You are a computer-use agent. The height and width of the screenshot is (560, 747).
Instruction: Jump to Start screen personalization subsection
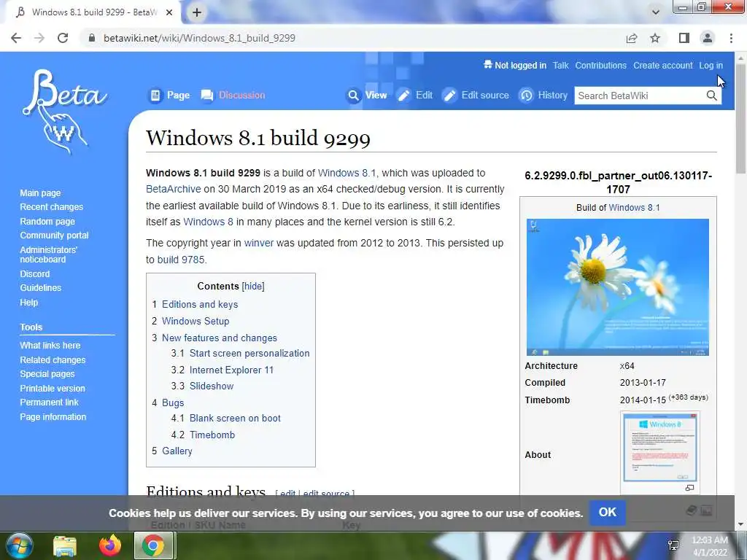point(249,354)
